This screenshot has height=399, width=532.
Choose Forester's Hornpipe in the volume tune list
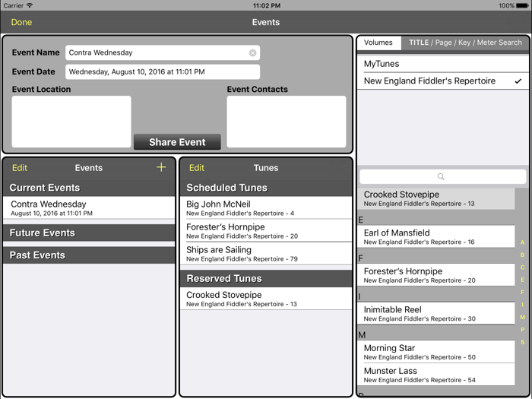(x=436, y=275)
